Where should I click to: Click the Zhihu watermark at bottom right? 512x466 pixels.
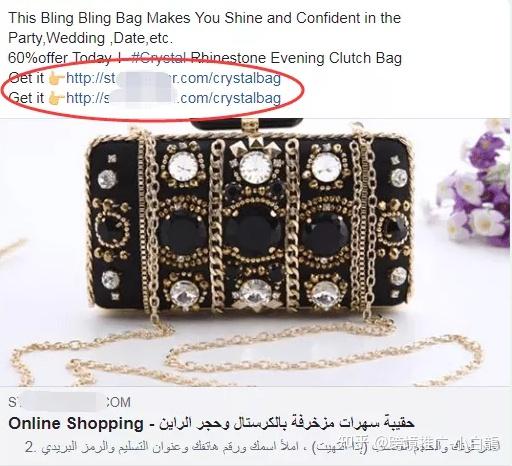(422, 443)
